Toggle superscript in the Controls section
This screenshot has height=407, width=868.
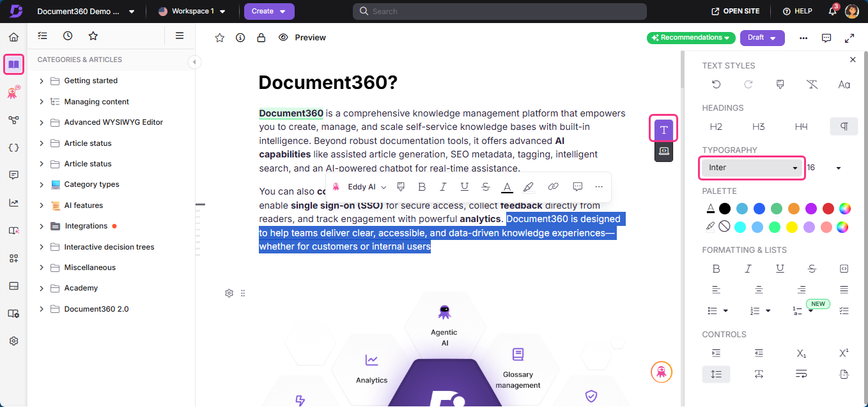pos(844,353)
